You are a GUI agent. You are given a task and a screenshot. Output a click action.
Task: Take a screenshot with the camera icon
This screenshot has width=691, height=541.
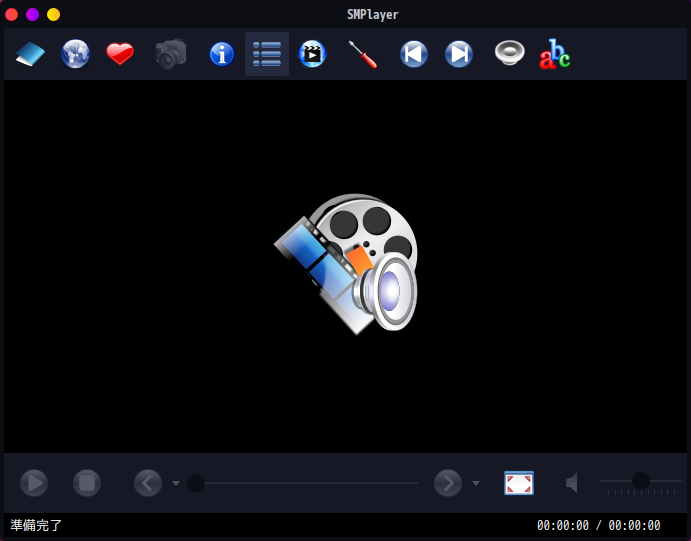click(171, 54)
